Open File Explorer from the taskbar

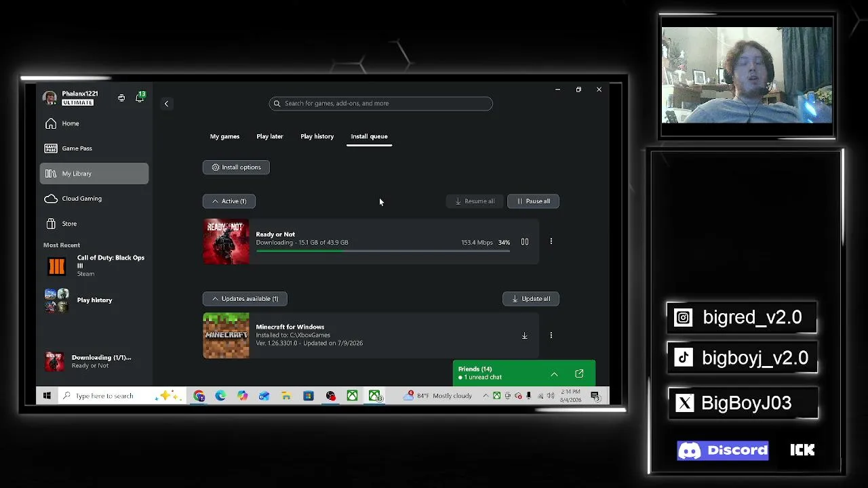[x=286, y=396]
